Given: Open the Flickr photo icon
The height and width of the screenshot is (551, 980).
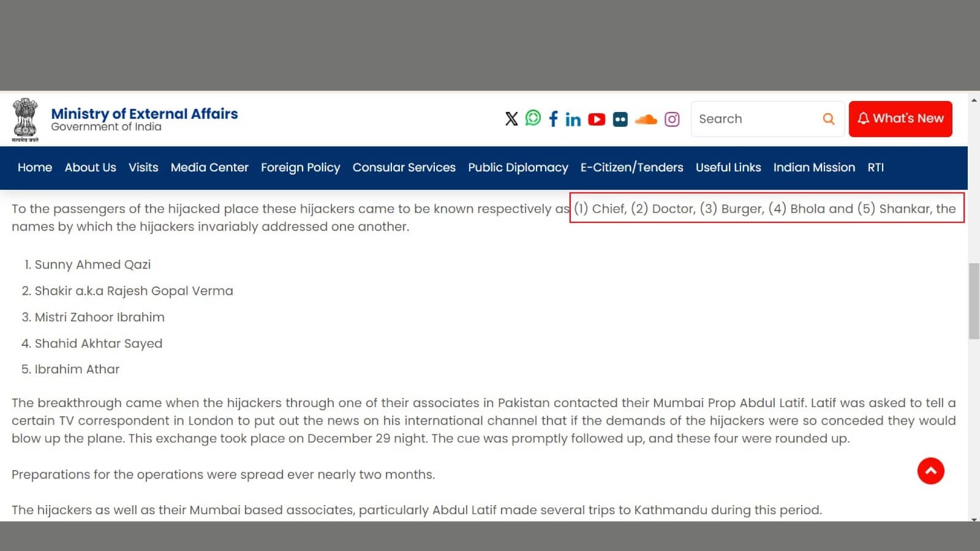Looking at the screenshot, I should tap(620, 119).
